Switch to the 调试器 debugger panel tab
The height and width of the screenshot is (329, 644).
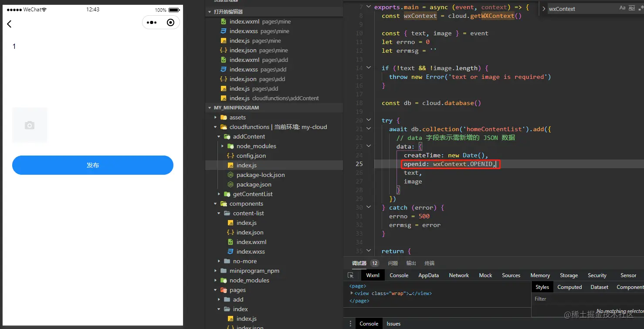[x=359, y=263]
